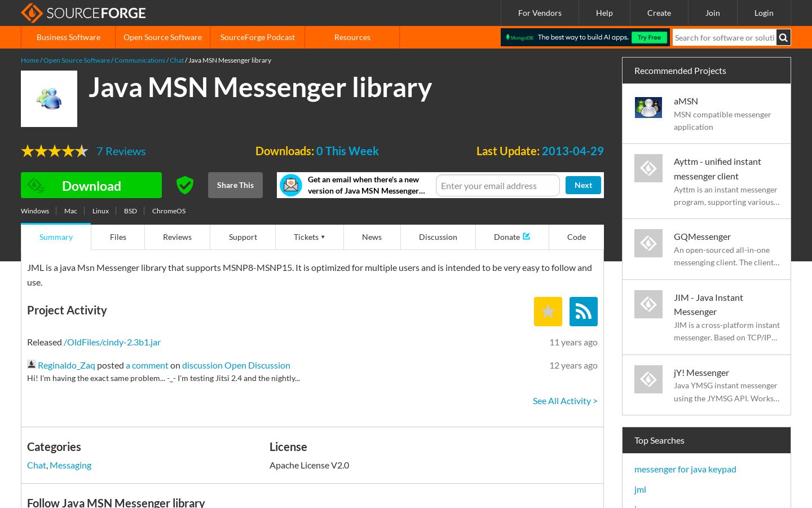
Task: Open the Discussion tab
Action: tap(438, 237)
